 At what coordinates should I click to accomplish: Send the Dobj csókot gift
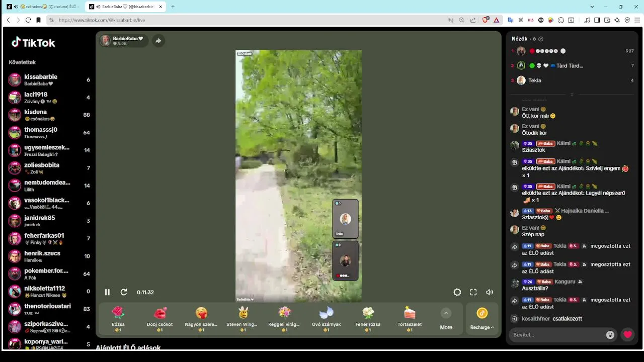(x=160, y=319)
